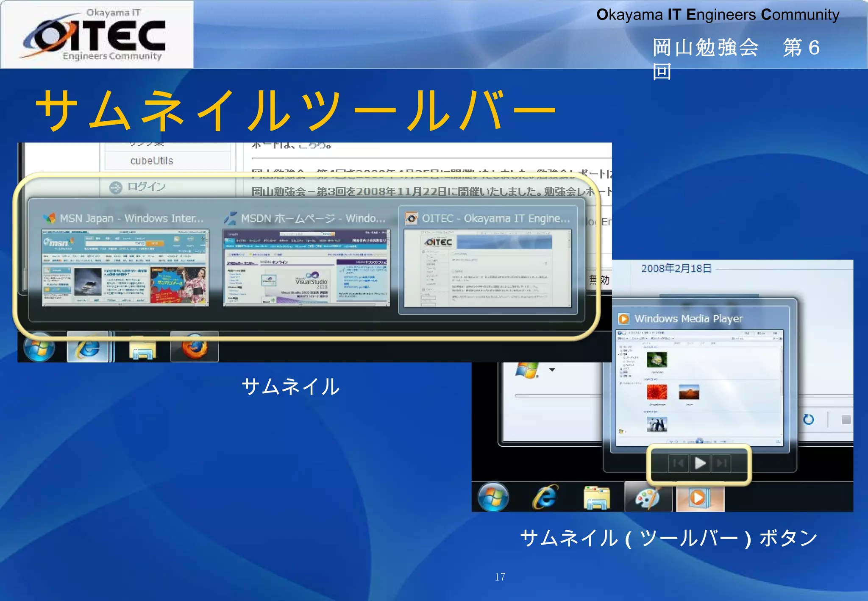868x601 pixels.
Task: Click the blue refresh icon at right
Action: (x=809, y=420)
